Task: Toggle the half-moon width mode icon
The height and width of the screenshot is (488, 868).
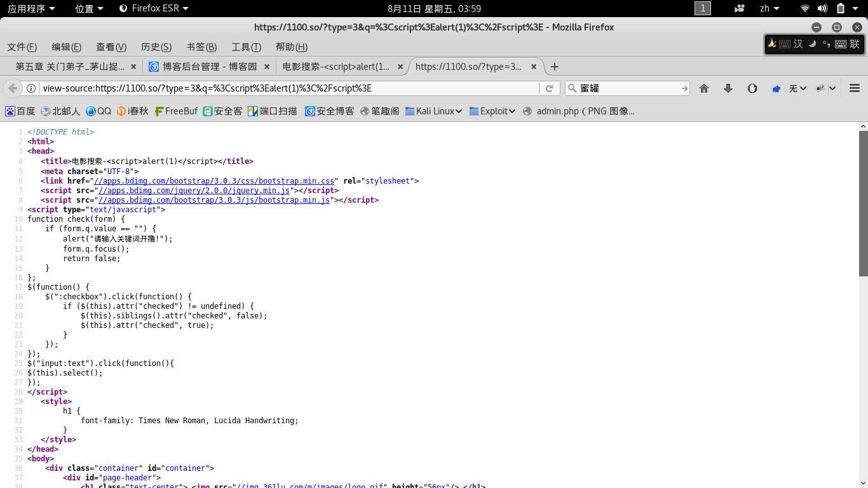Action: (812, 44)
